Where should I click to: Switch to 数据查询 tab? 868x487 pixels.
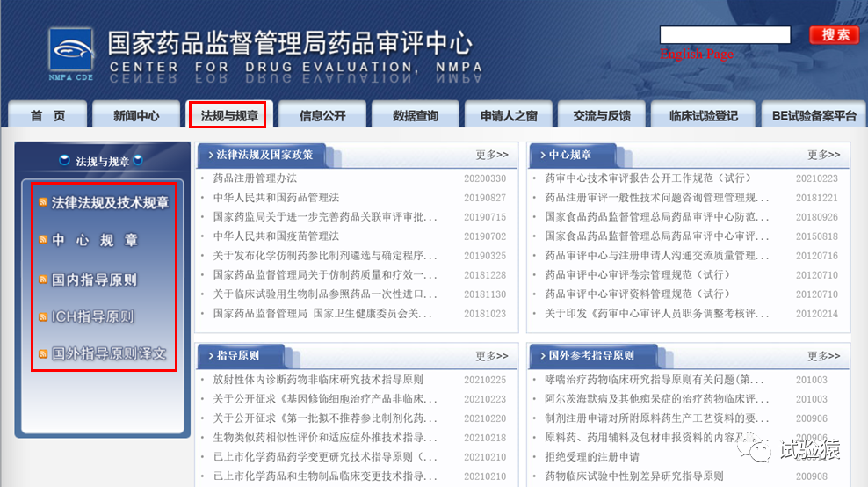click(x=416, y=115)
